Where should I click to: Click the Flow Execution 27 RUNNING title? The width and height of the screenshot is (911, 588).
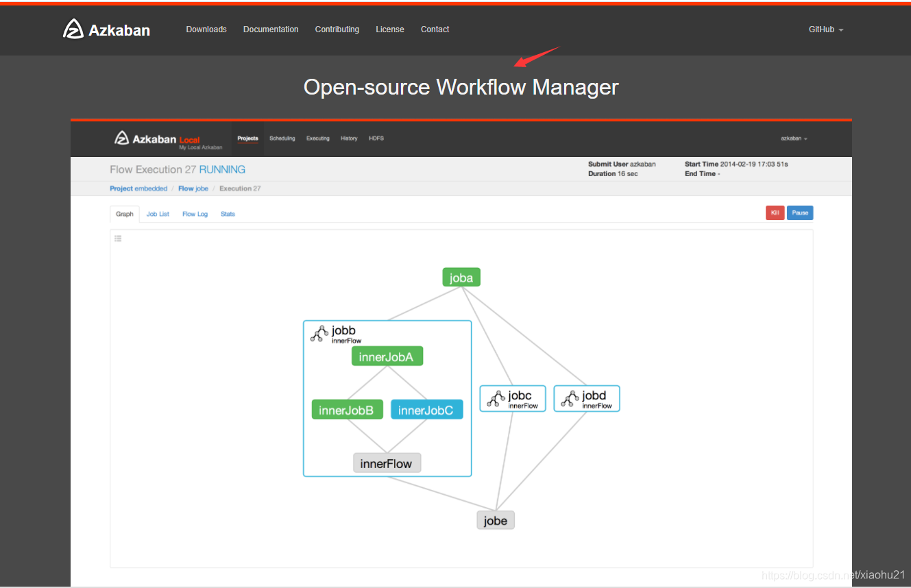[x=178, y=169]
